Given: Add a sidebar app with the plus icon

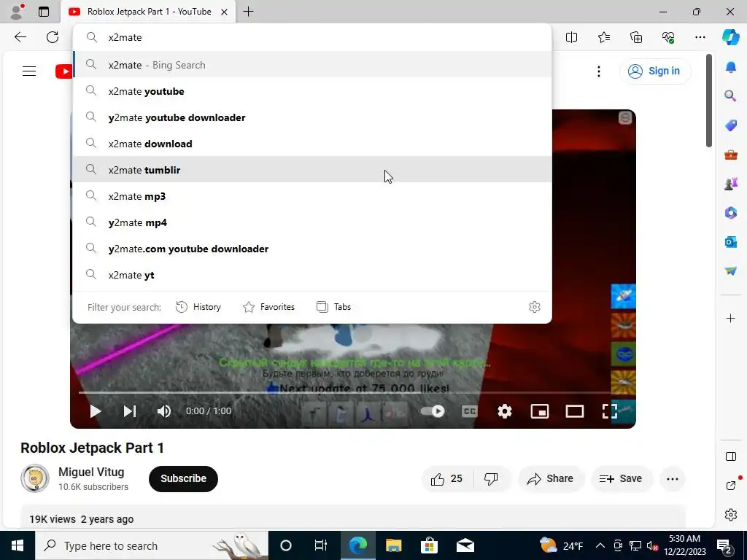Looking at the screenshot, I should [730, 318].
